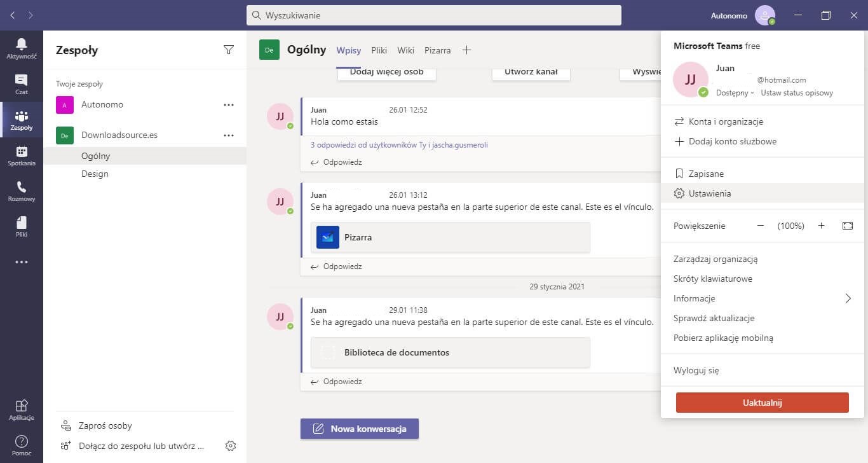The width and height of the screenshot is (868, 463).
Task: Open Pomoc help icon
Action: (x=22, y=445)
